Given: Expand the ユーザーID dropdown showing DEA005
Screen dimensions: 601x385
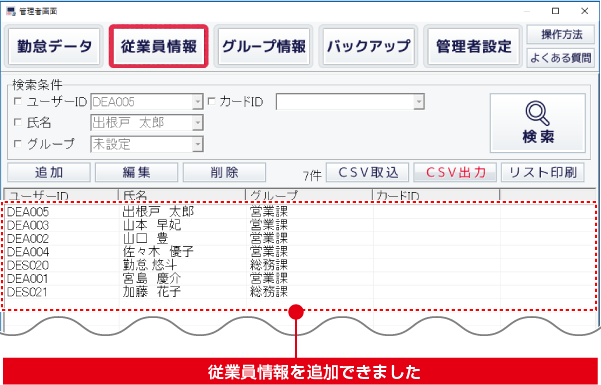Looking at the screenshot, I should pyautogui.click(x=197, y=102).
